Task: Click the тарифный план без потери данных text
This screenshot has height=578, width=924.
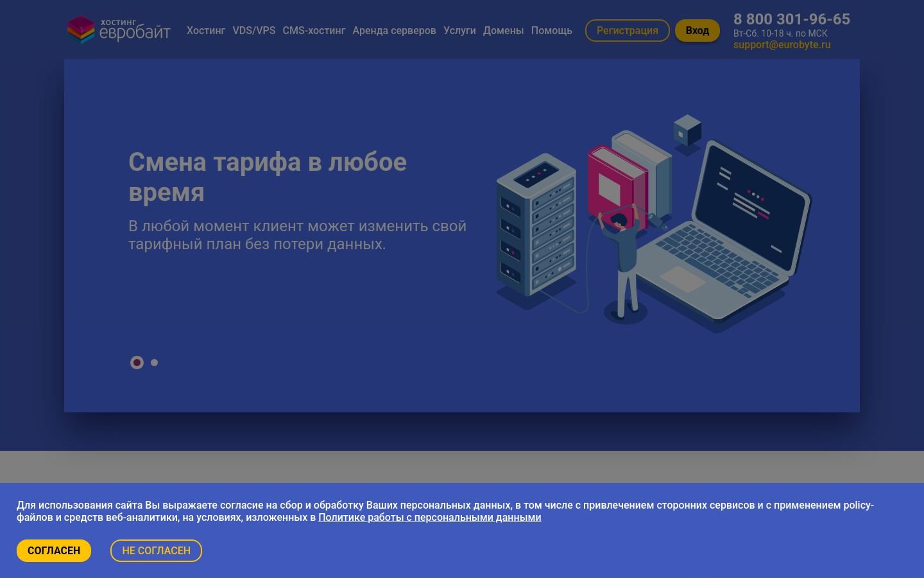Action: click(257, 244)
